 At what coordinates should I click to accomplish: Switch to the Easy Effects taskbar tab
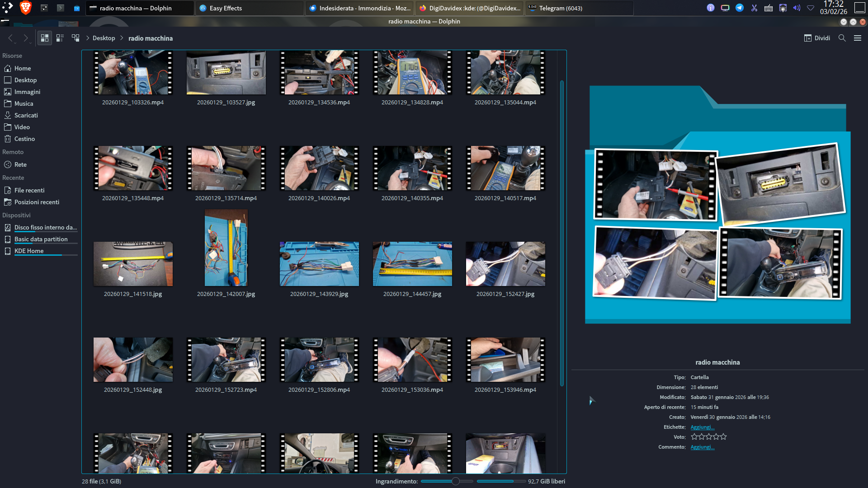click(x=226, y=8)
